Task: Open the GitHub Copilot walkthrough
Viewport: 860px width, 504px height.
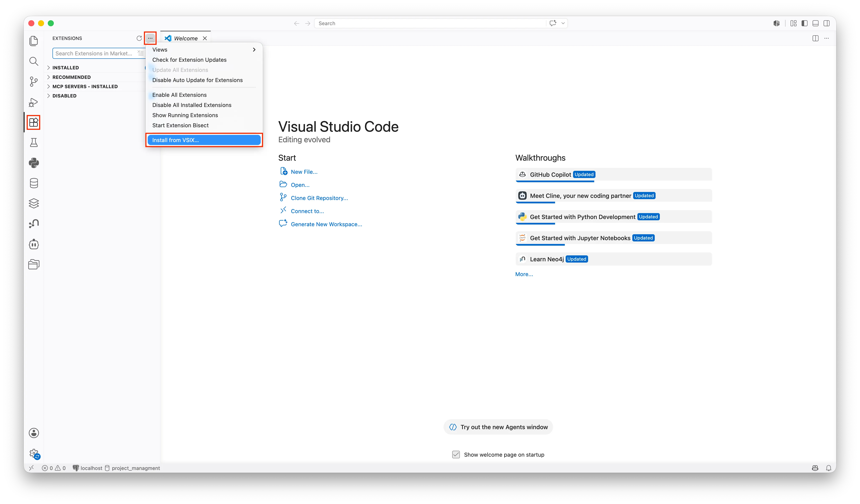Action: (614, 175)
